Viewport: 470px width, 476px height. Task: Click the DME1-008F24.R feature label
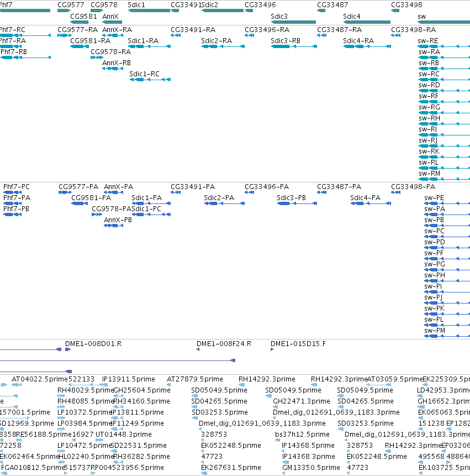pyautogui.click(x=224, y=344)
